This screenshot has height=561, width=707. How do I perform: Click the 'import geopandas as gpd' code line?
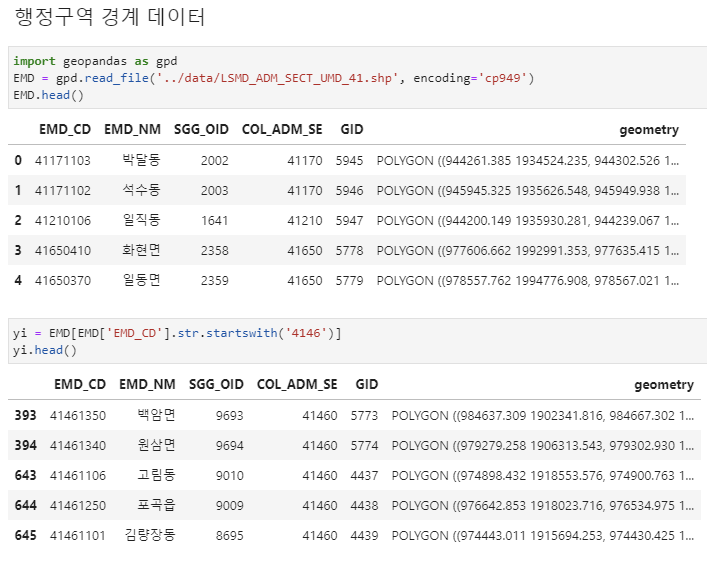point(95,61)
